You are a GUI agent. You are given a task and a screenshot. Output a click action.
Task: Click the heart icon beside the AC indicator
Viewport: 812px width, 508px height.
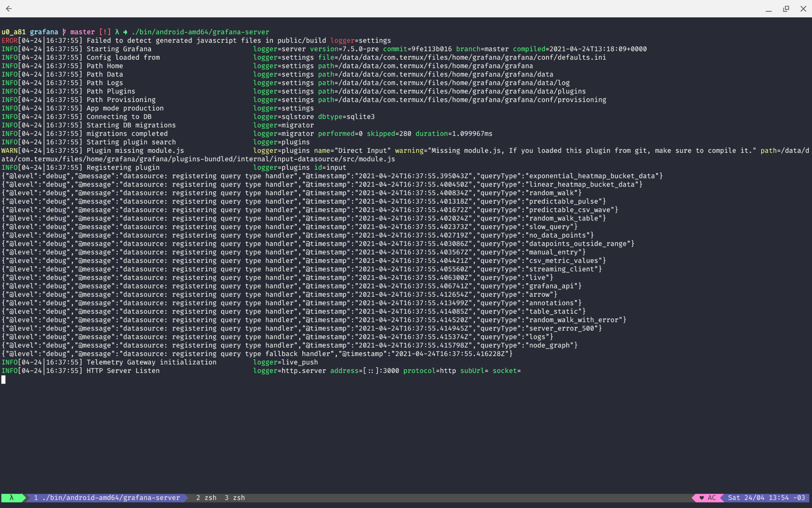(x=702, y=498)
